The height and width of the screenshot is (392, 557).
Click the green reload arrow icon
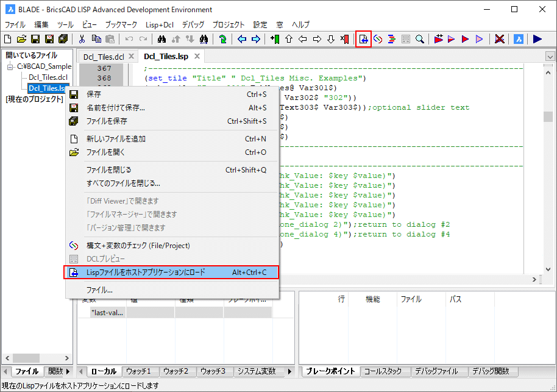(x=222, y=39)
